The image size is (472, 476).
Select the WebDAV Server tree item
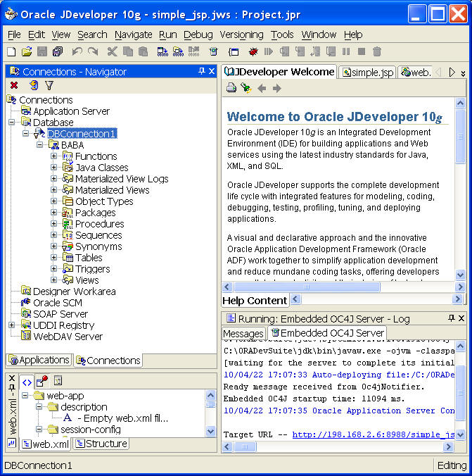[x=68, y=337]
